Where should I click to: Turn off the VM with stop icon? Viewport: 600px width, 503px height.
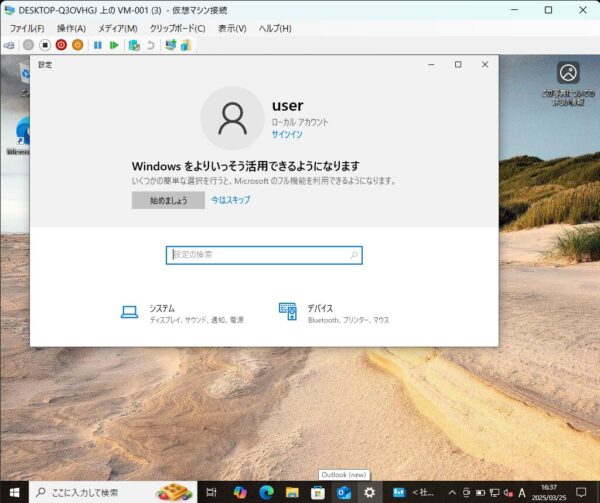[45, 45]
